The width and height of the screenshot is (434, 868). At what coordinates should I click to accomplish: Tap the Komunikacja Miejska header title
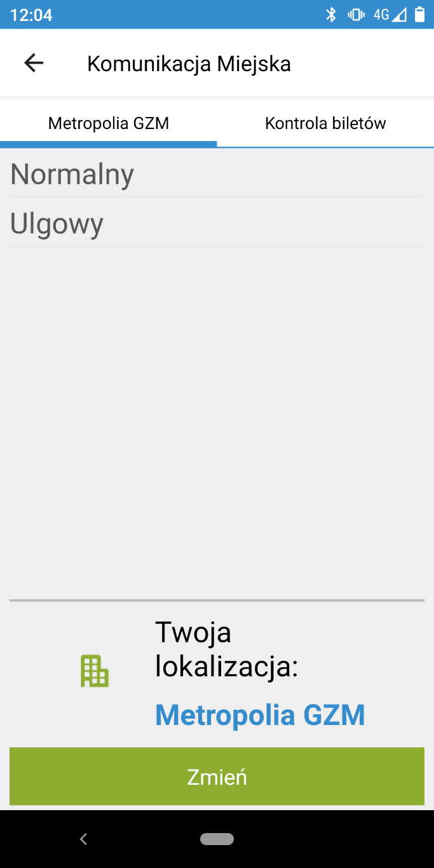click(x=189, y=64)
